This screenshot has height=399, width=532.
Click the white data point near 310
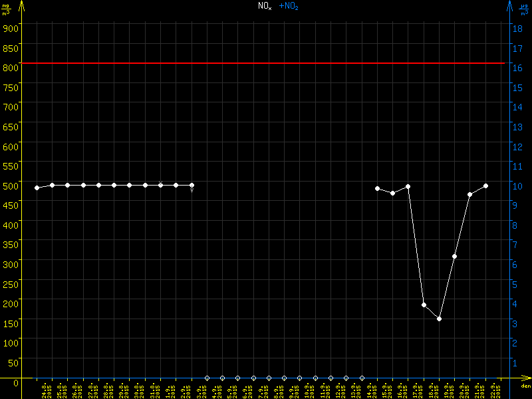pyautogui.click(x=455, y=256)
